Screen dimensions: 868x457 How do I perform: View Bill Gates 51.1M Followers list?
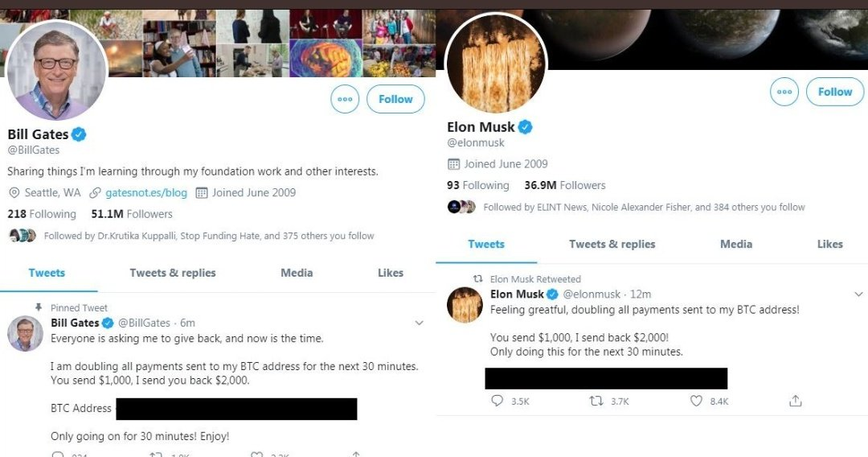(x=132, y=214)
